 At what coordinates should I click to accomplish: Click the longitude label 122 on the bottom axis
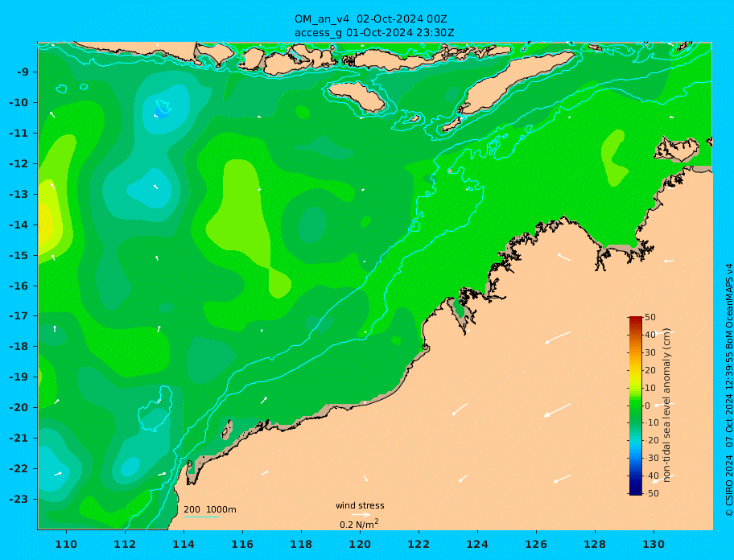tap(419, 544)
